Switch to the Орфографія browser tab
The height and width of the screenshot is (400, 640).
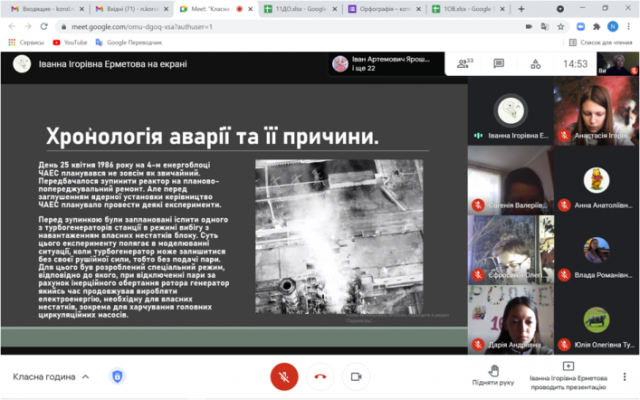pos(384,9)
